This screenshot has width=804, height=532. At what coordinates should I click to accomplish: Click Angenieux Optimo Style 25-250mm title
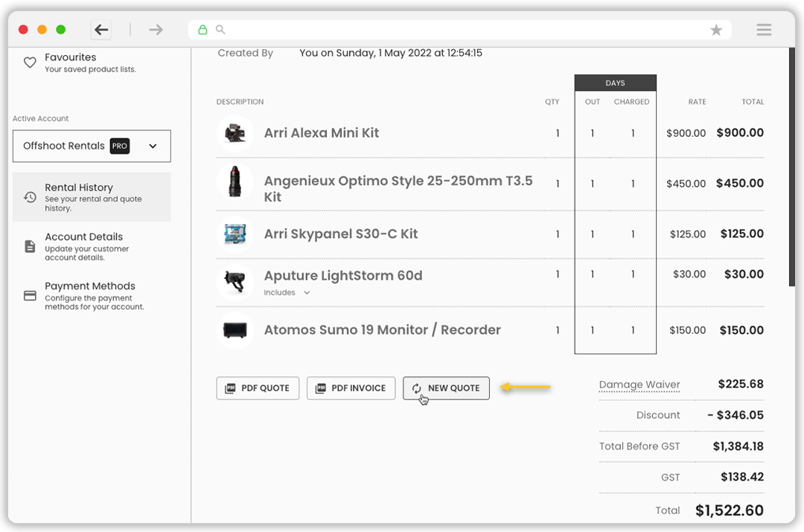(x=398, y=188)
